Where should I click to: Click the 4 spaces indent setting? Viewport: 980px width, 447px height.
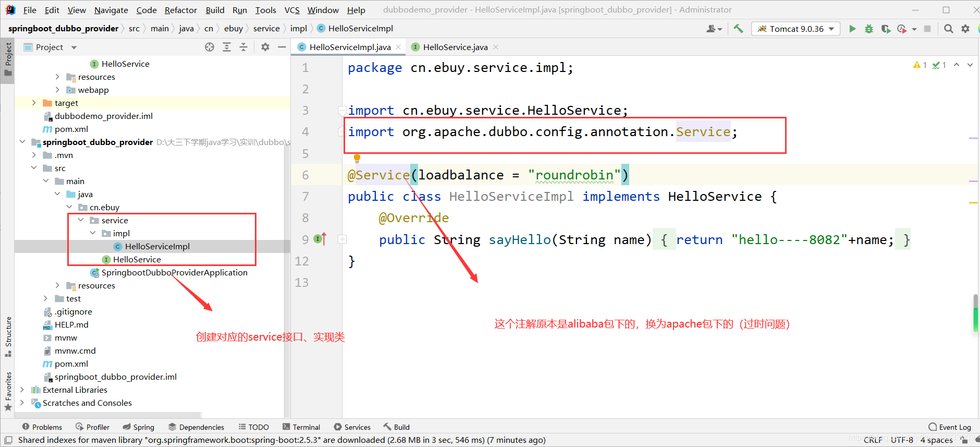(937, 440)
